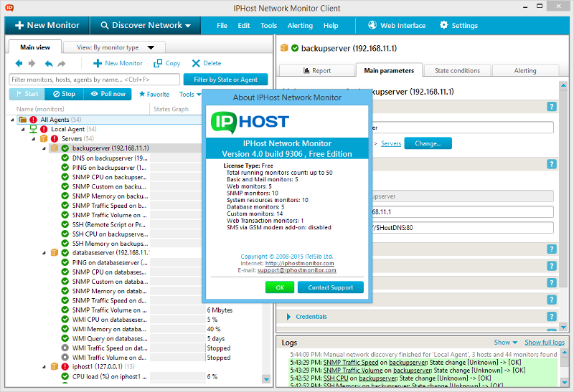The width and height of the screenshot is (574, 392).
Task: Collapse the All Agents tree node
Action: click(15, 120)
